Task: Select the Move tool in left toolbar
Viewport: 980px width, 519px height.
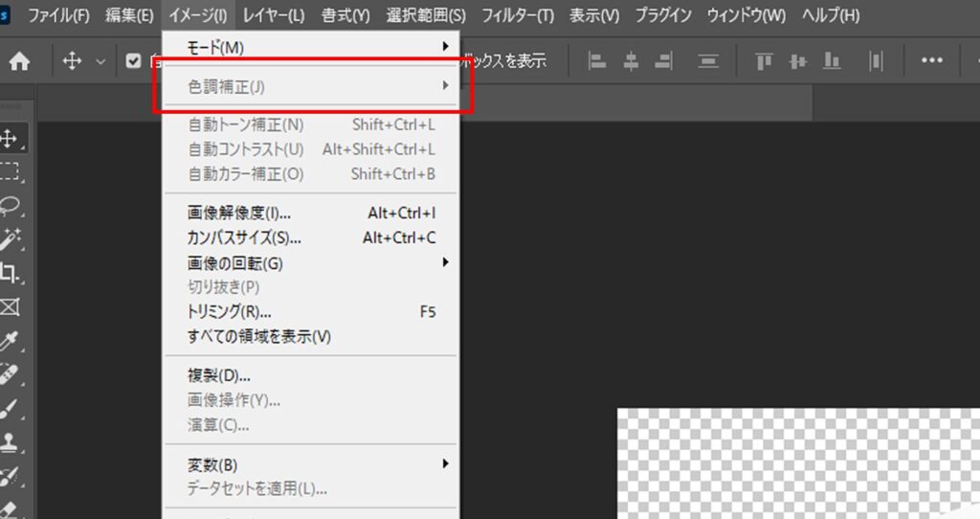Action: 10,138
